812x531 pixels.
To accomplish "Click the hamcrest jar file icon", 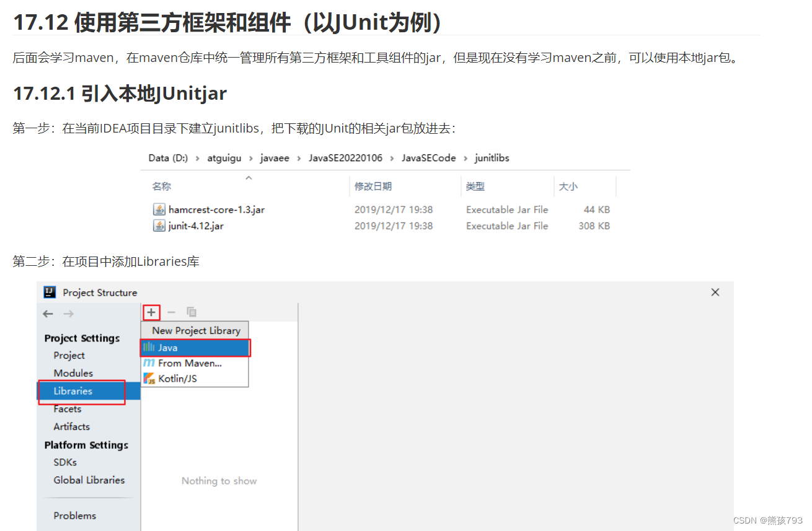I will [x=159, y=209].
